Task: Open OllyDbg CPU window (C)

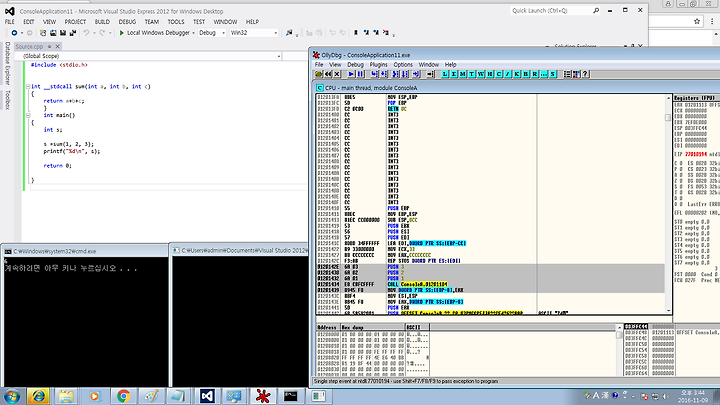Action: (x=499, y=74)
